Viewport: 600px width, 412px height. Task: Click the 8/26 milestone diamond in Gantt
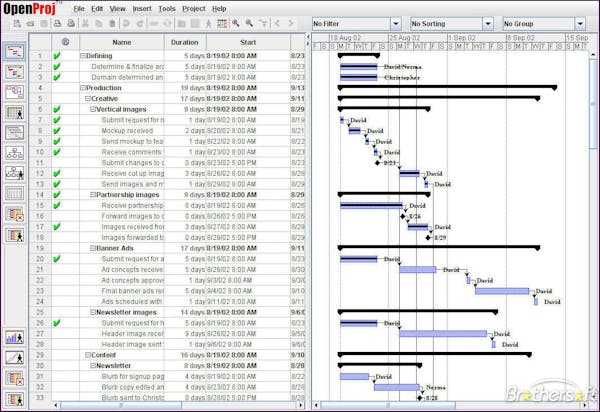click(x=403, y=217)
